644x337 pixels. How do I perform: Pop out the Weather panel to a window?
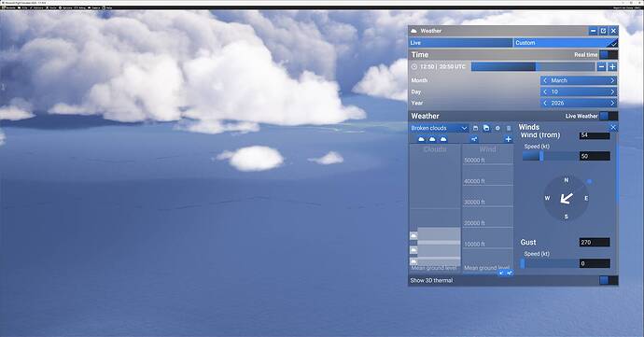(x=603, y=31)
